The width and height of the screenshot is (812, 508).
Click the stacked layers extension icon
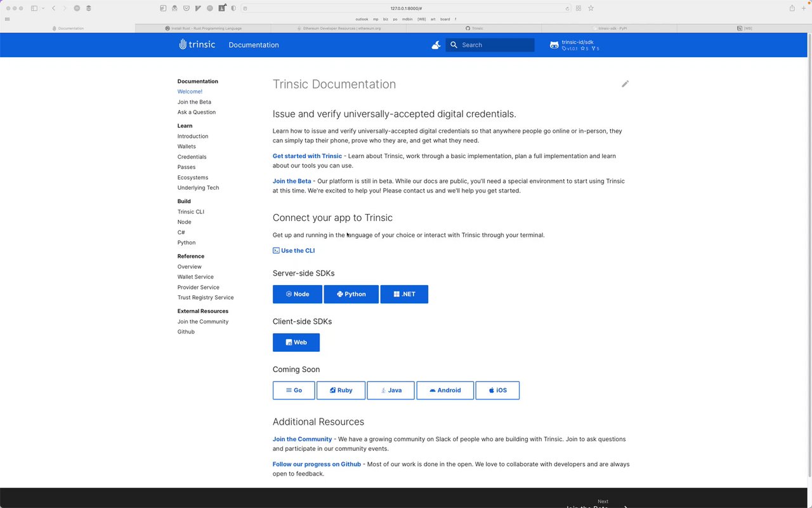click(89, 8)
